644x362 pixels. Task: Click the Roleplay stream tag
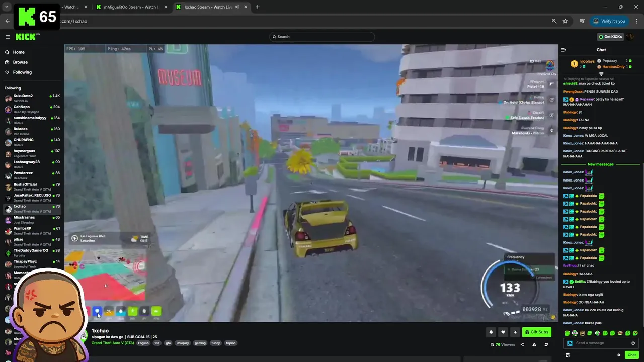(183, 343)
